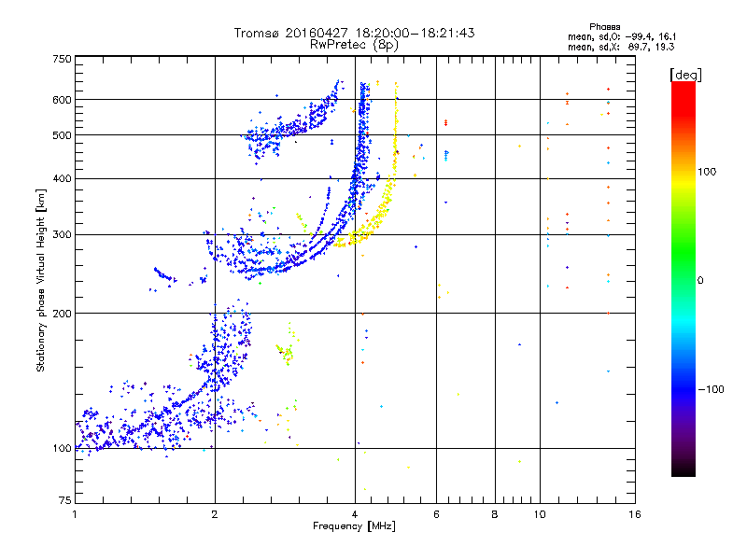Click the x-axis tick label '16'

(635, 514)
